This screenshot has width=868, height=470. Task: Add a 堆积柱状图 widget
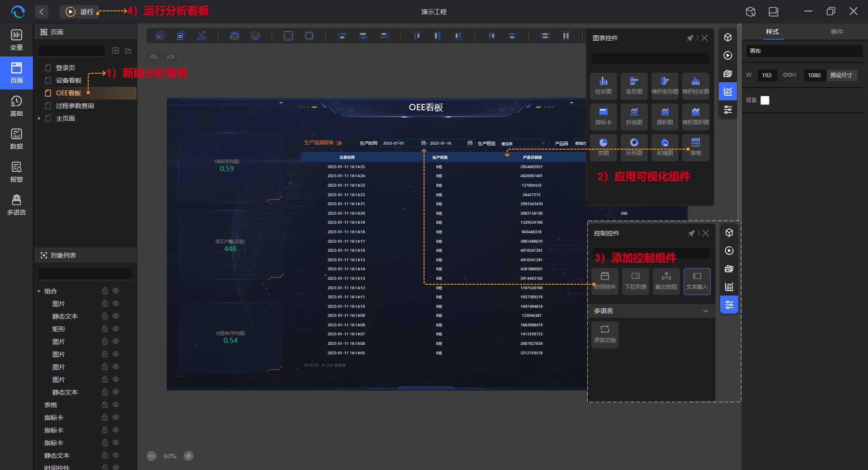pyautogui.click(x=696, y=85)
